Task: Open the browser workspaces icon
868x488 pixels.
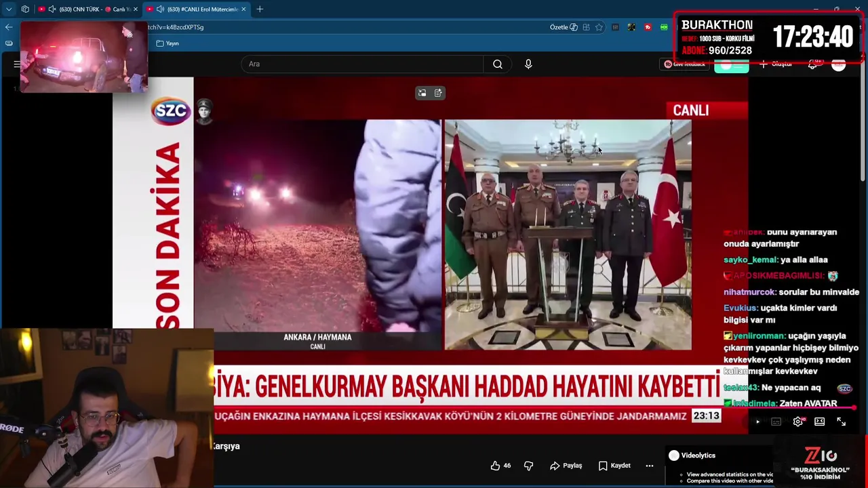Action: click(25, 9)
